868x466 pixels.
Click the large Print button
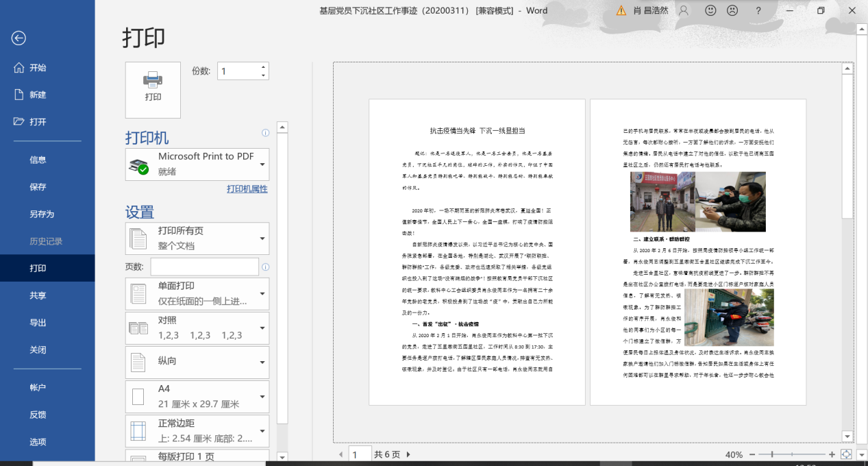(x=153, y=90)
